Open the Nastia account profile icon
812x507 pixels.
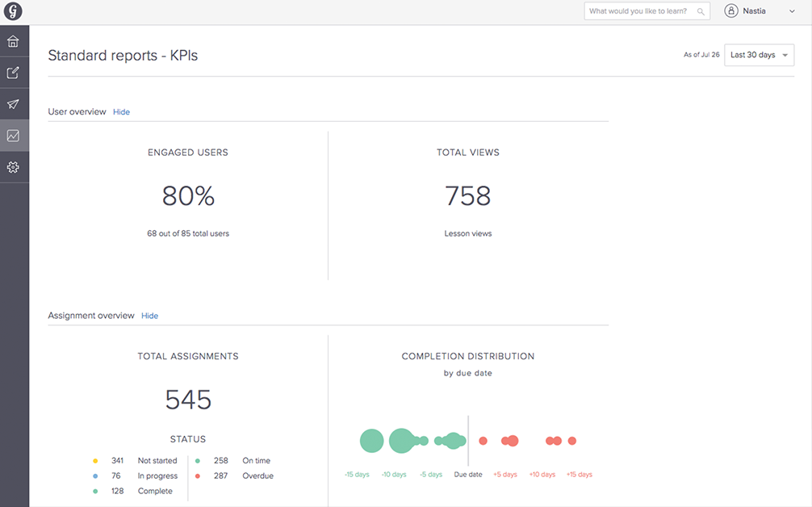730,10
